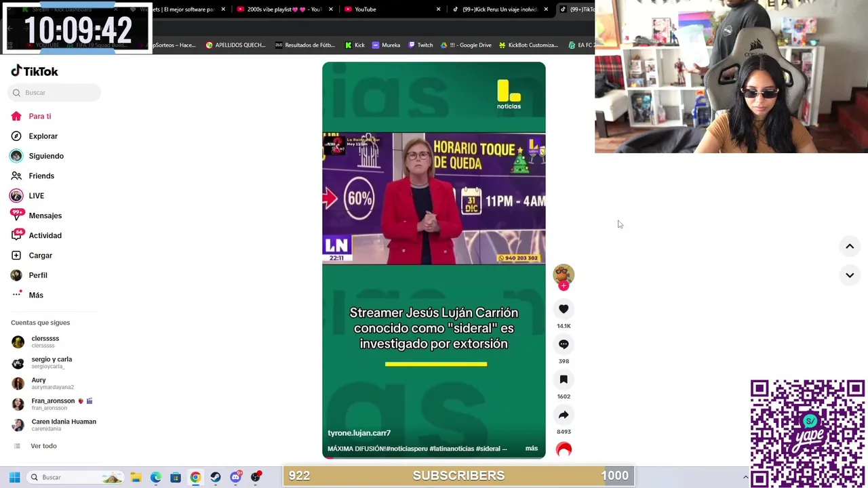Open Mensajes inbox
The image size is (868, 488).
[36, 216]
